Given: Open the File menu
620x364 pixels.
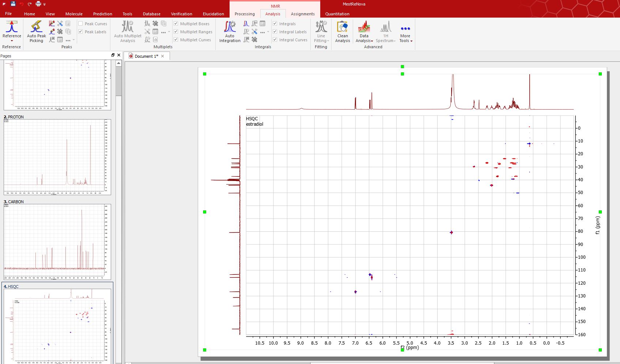Looking at the screenshot, I should point(8,14).
